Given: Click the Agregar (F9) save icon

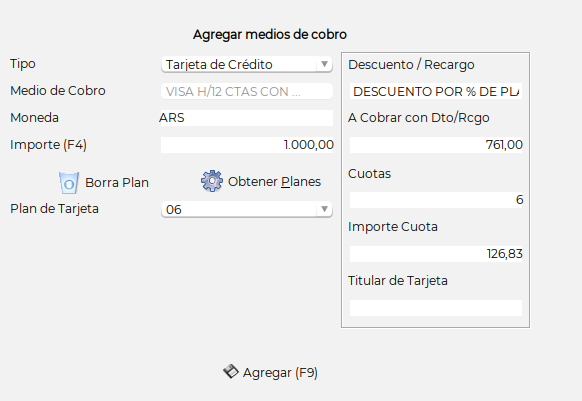Looking at the screenshot, I should [231, 371].
